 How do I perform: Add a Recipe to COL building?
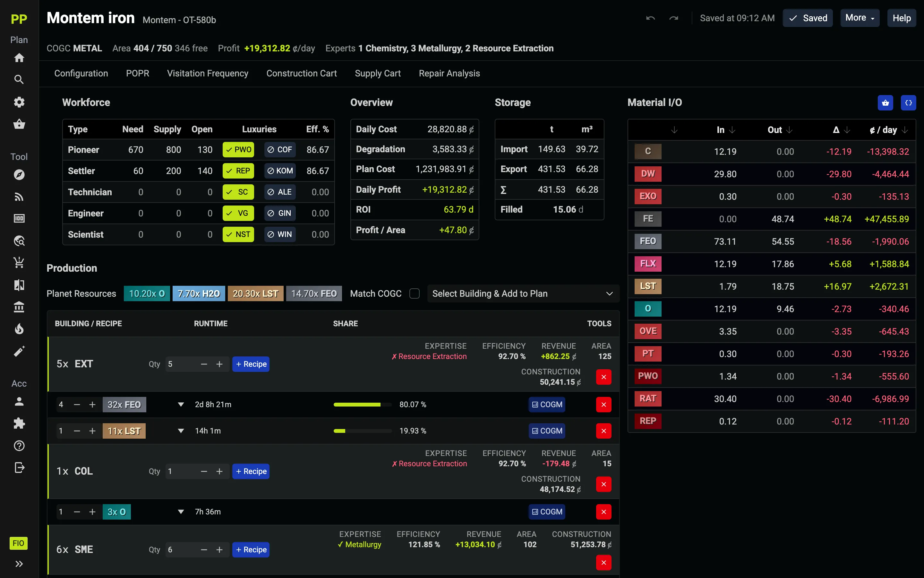coord(251,471)
